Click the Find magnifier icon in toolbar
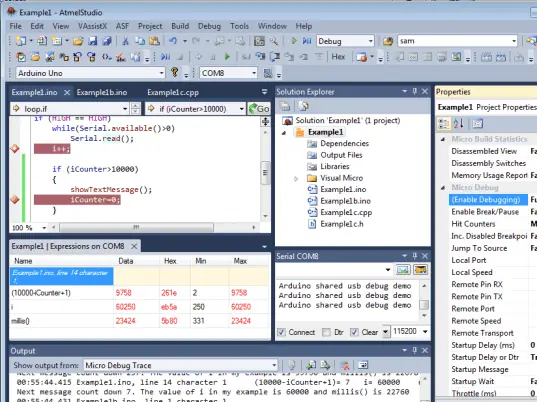This screenshot has width=537, height=402. point(273,41)
